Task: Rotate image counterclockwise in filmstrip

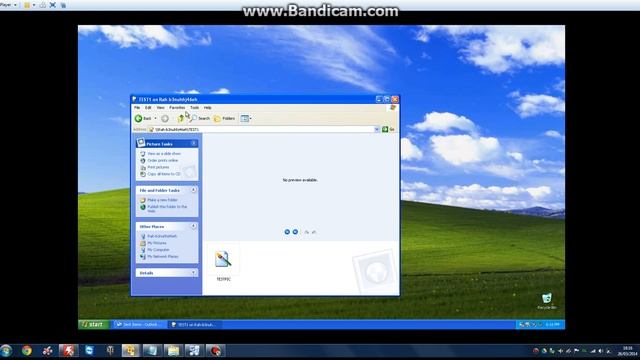Action: (x=314, y=232)
